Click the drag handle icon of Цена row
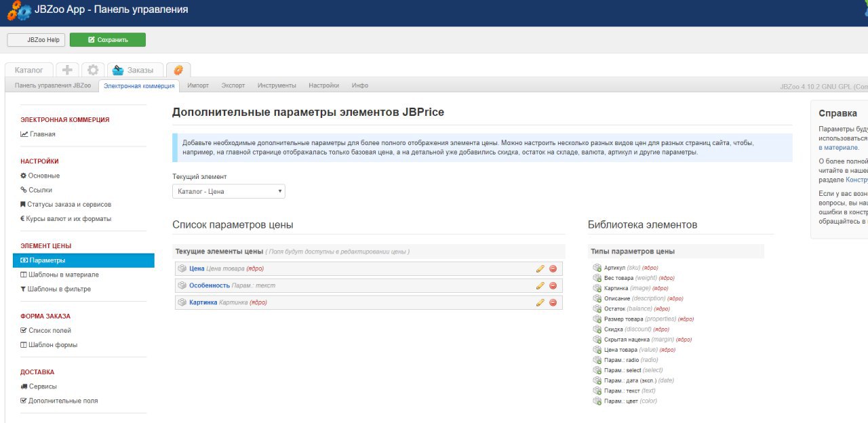Viewport: 868px width, 423px height. pyautogui.click(x=182, y=268)
